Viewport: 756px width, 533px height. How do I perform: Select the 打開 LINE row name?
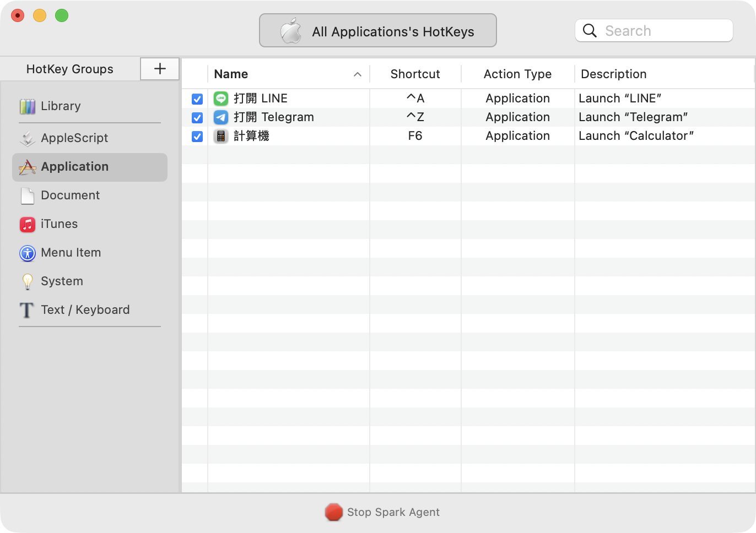261,99
